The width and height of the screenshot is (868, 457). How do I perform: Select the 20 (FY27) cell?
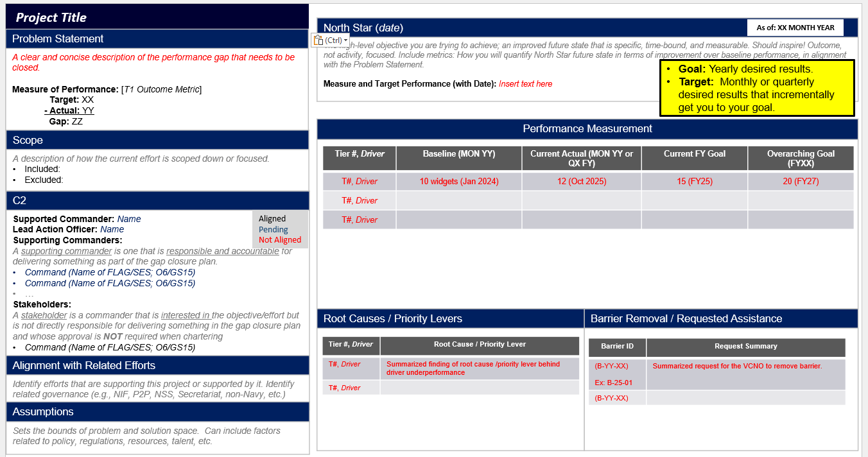click(x=801, y=181)
